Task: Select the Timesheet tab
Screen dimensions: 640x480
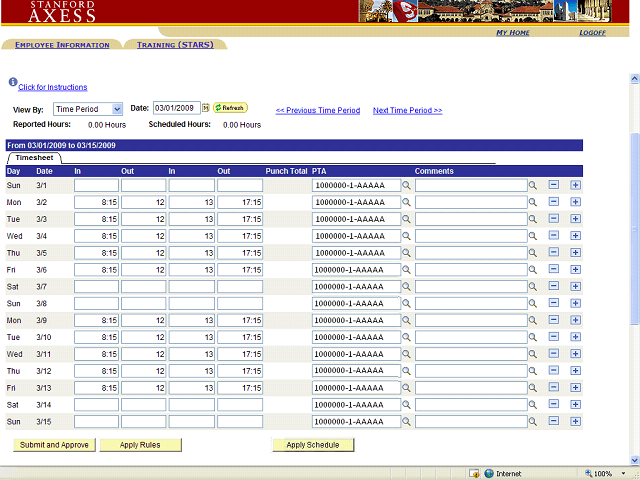Action: tap(34, 158)
